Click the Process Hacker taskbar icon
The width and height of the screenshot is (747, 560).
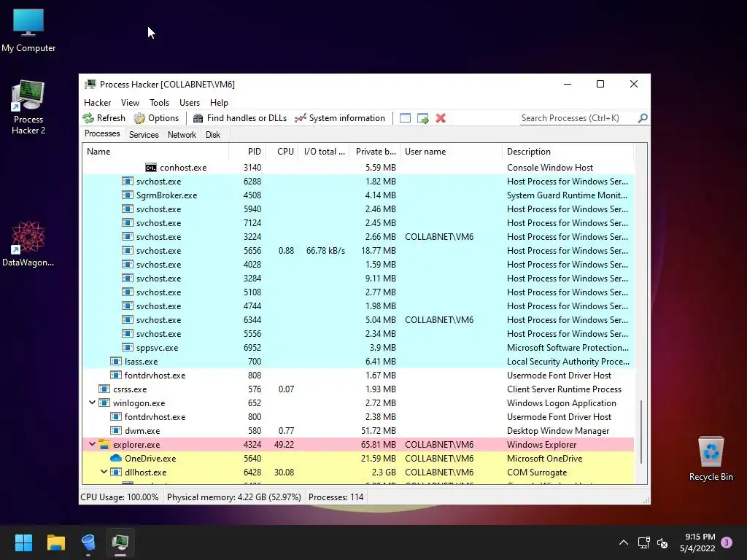pos(120,542)
